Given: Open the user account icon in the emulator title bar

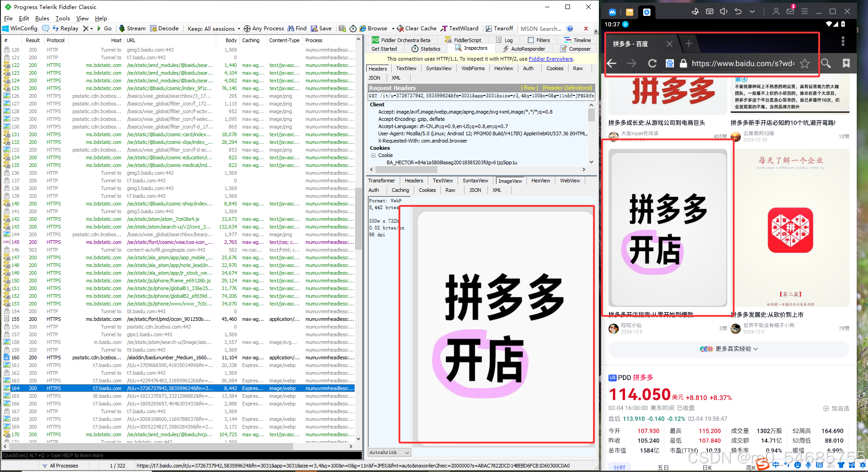Looking at the screenshot, I should (x=776, y=11).
